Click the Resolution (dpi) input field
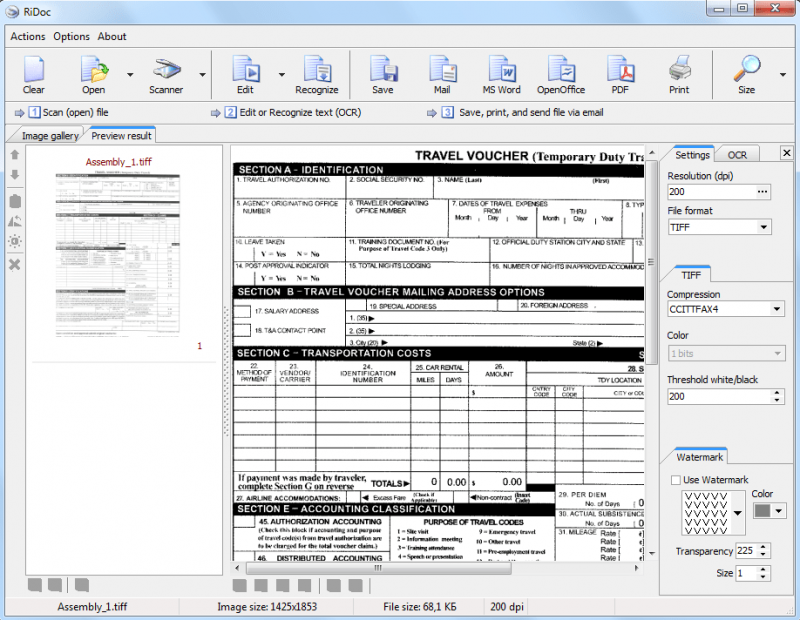 pos(711,192)
